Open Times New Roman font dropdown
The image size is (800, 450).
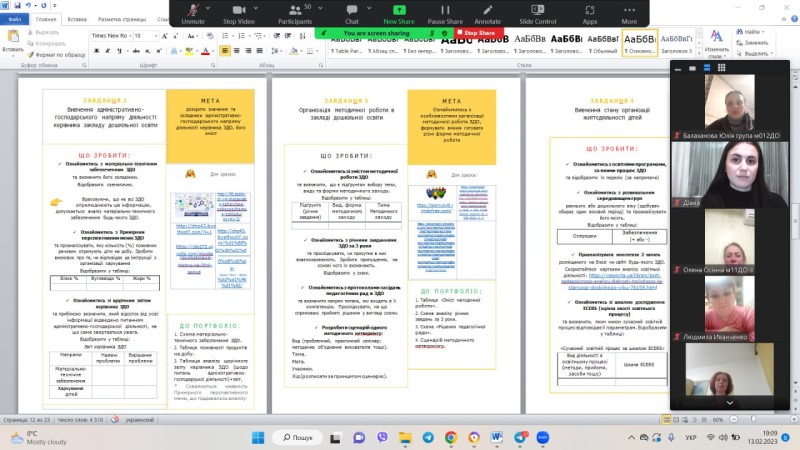128,36
